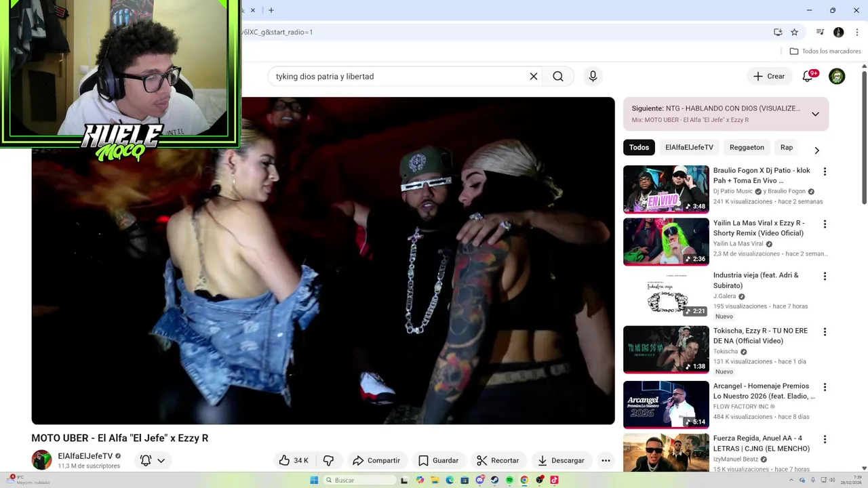Open options for Fuerza Regida video

[x=825, y=439]
